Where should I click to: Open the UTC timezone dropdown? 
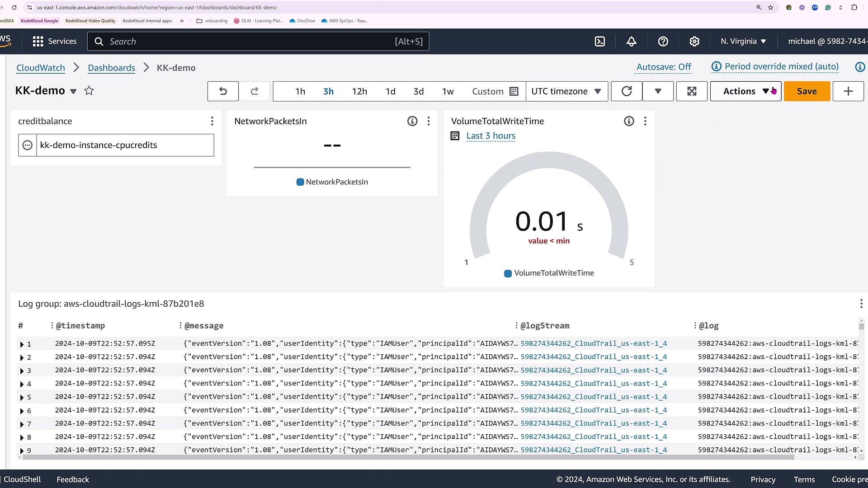[566, 91]
